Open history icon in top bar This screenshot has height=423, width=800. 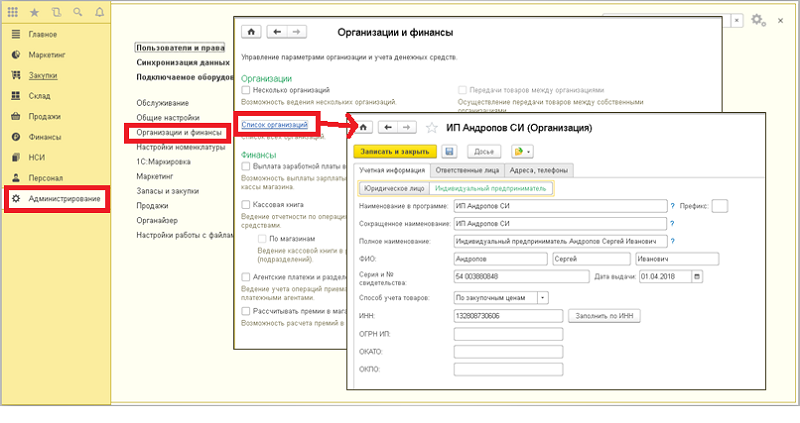pyautogui.click(x=56, y=12)
